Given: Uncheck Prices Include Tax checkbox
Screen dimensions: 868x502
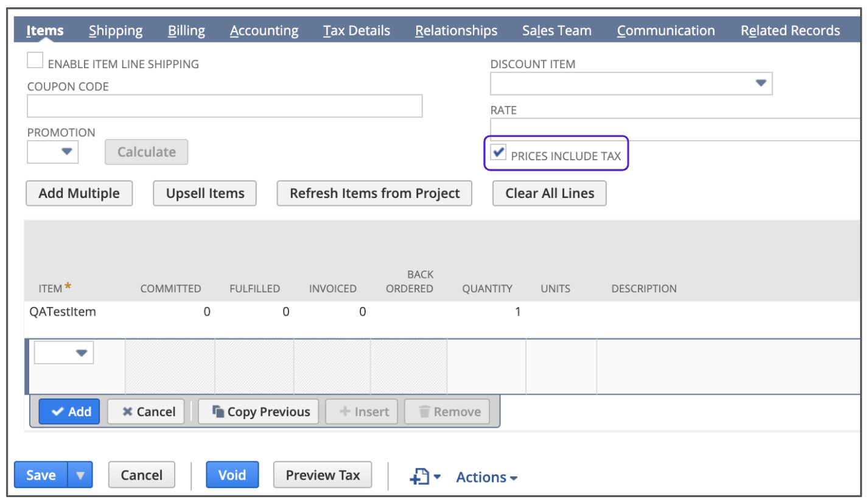Looking at the screenshot, I should click(499, 152).
